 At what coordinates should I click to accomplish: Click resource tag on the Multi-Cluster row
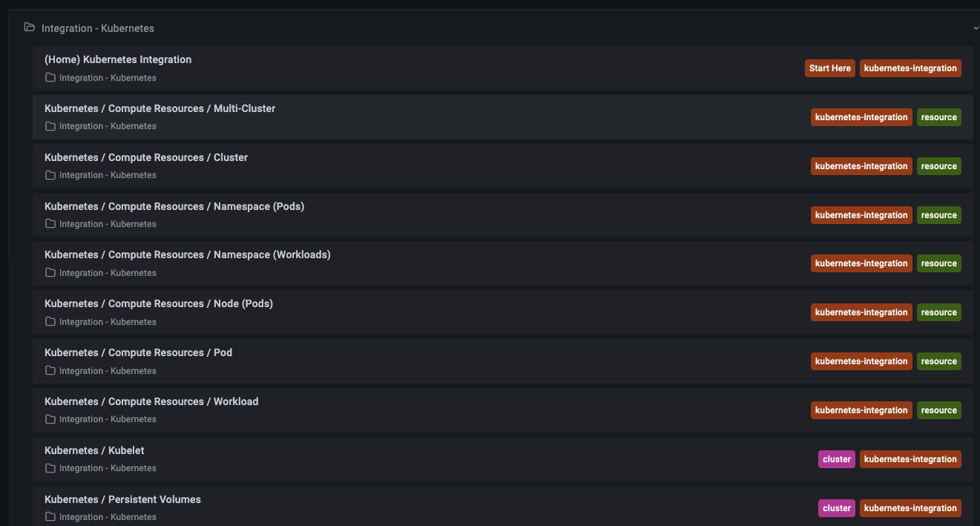(939, 117)
